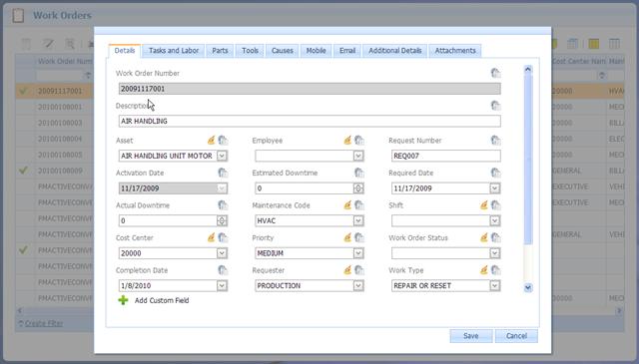
Task: Select work order 20100108009 in background grid
Action: click(60, 171)
